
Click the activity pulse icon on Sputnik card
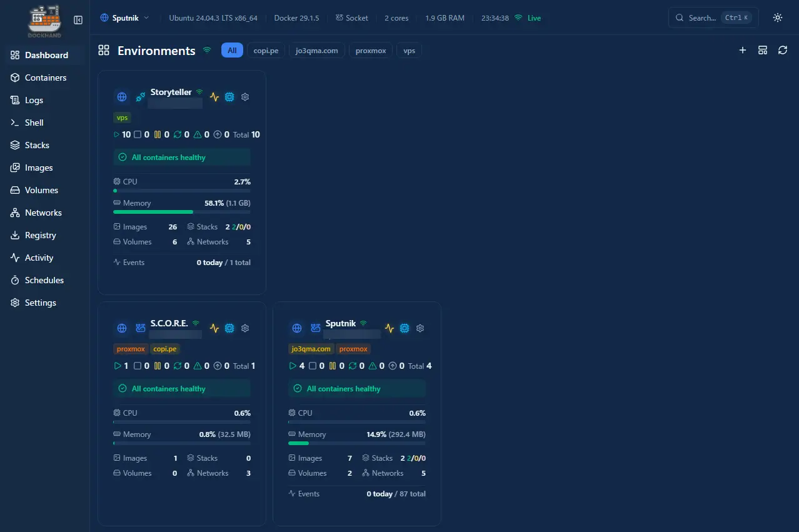tap(389, 328)
